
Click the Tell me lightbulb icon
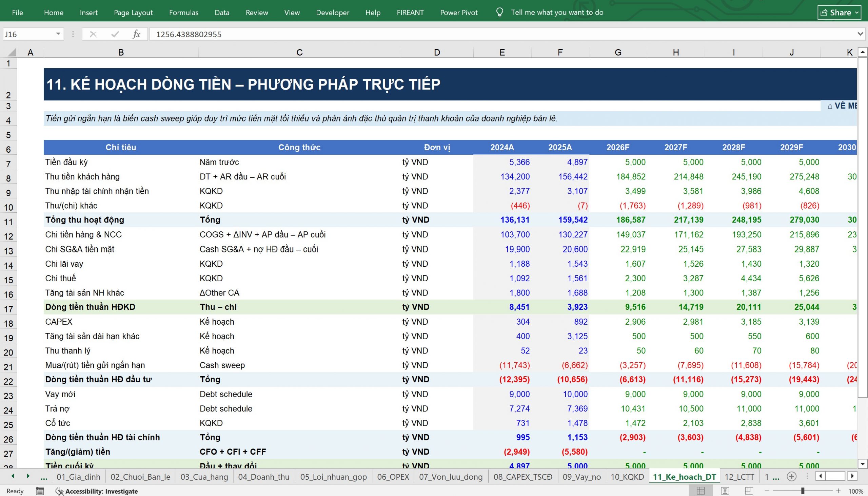click(499, 13)
